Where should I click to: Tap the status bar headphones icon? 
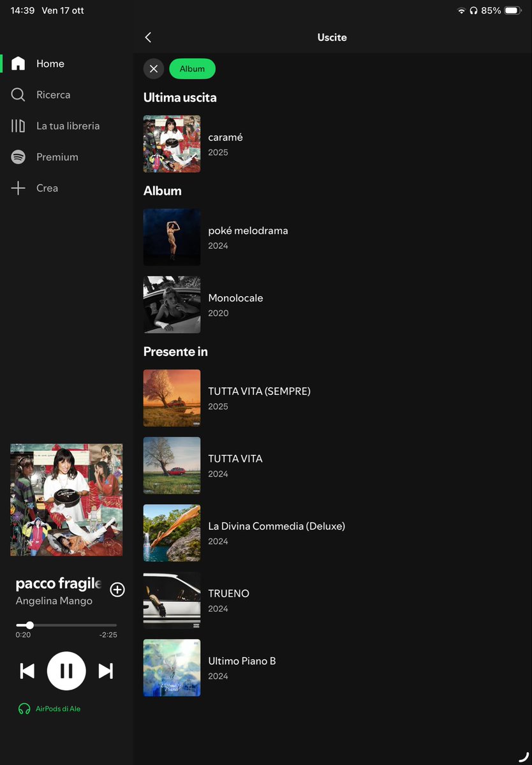(x=473, y=10)
